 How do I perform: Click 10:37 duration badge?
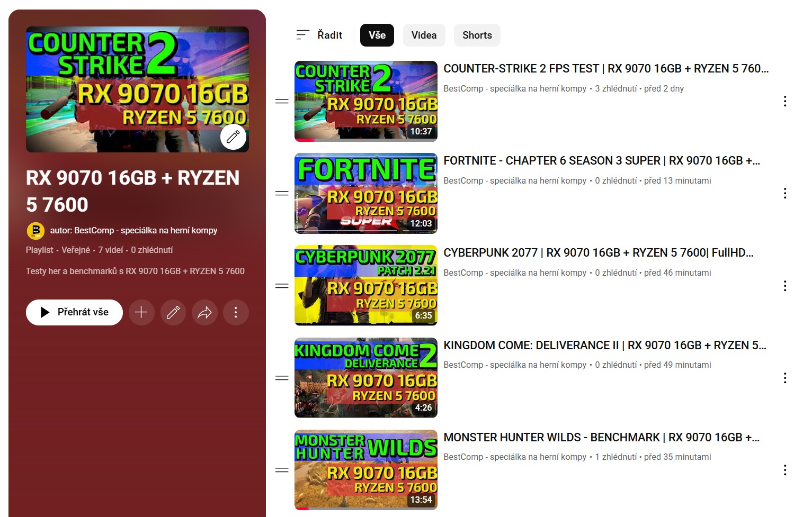point(421,131)
